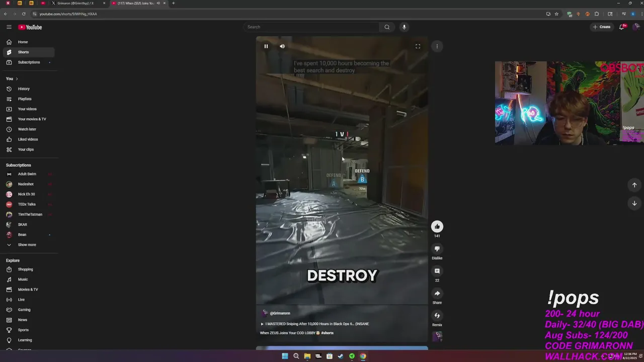The image size is (644, 362).
Task: Share this Short
Action: (x=437, y=294)
